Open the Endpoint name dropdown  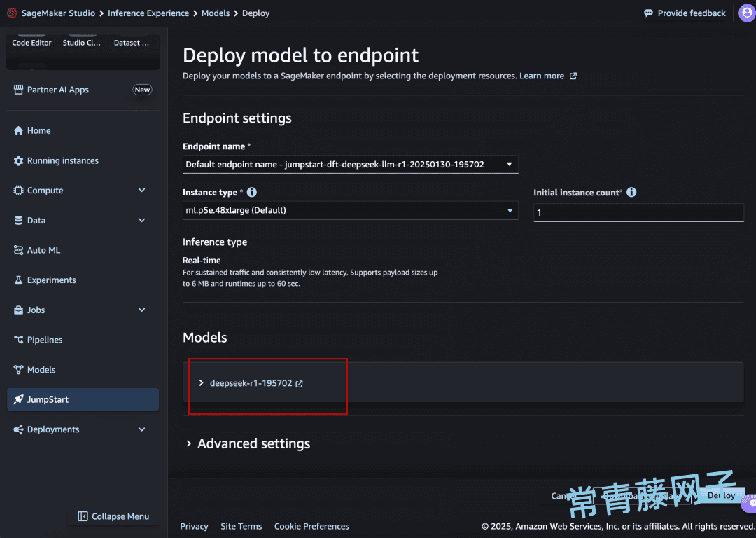click(x=350, y=164)
